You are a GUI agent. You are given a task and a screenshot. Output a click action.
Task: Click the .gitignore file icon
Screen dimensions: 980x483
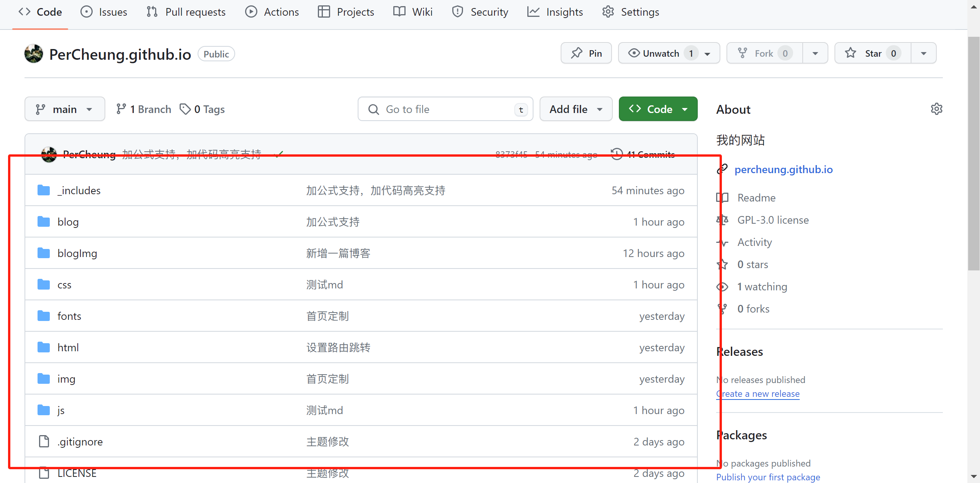pyautogui.click(x=44, y=441)
